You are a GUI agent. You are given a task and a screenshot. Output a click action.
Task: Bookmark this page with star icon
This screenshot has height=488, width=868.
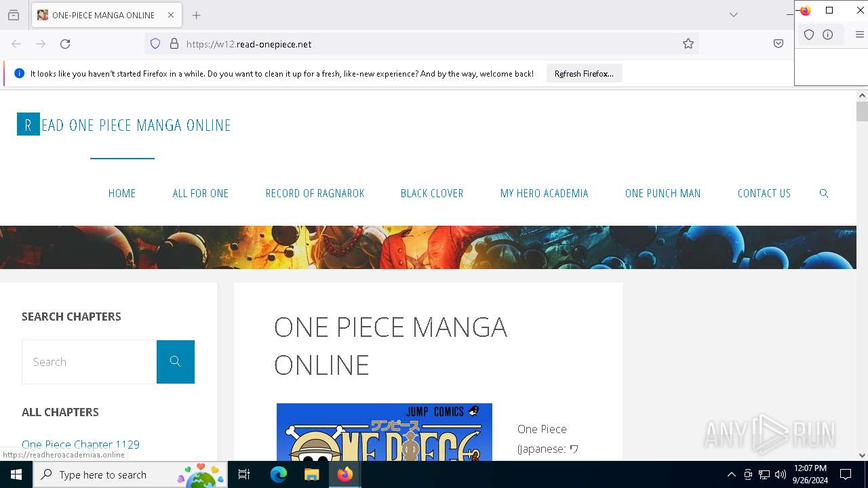coord(688,44)
